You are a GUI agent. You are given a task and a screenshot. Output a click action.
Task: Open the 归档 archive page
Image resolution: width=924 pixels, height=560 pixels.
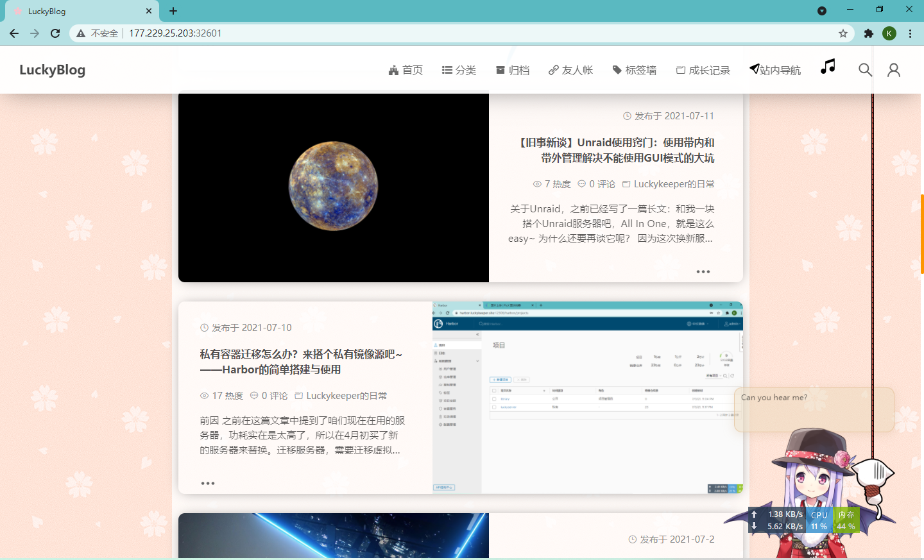513,70
